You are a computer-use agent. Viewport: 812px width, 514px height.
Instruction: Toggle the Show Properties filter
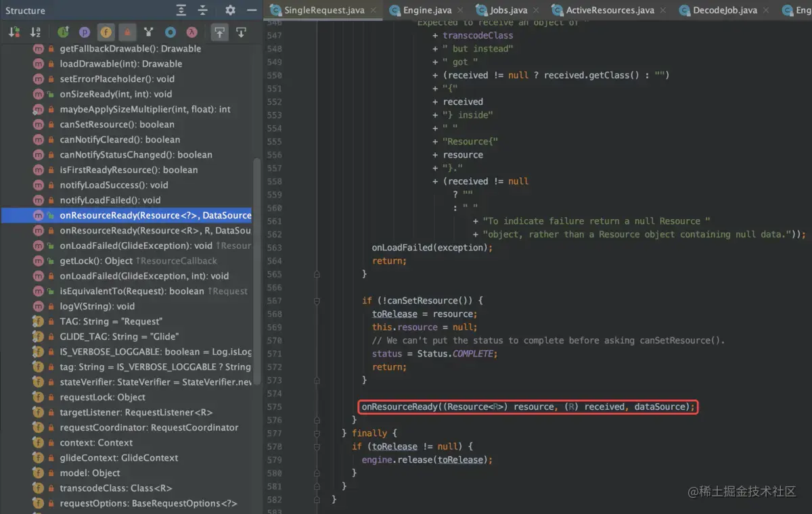[x=85, y=32]
